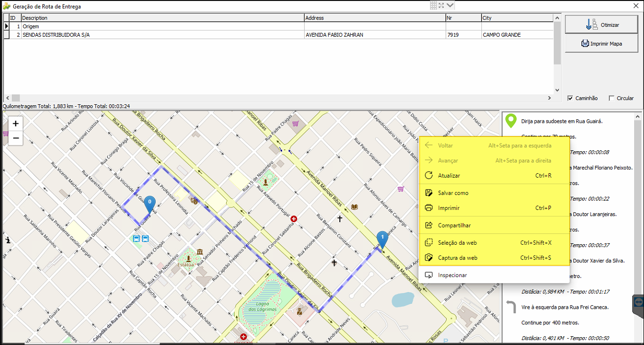
Task: Click the City column header
Action: pos(517,18)
